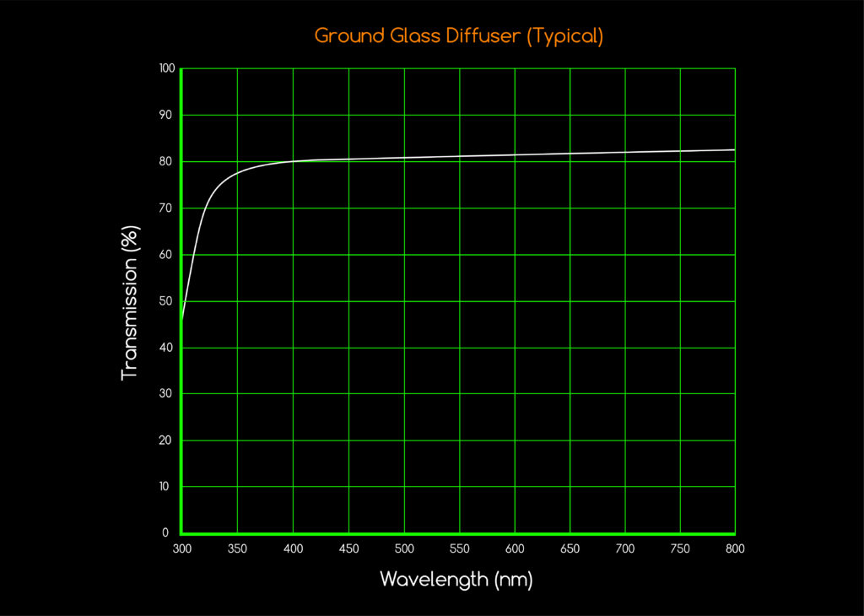Click the 700 tick label on the Wavelength axis

click(624, 549)
